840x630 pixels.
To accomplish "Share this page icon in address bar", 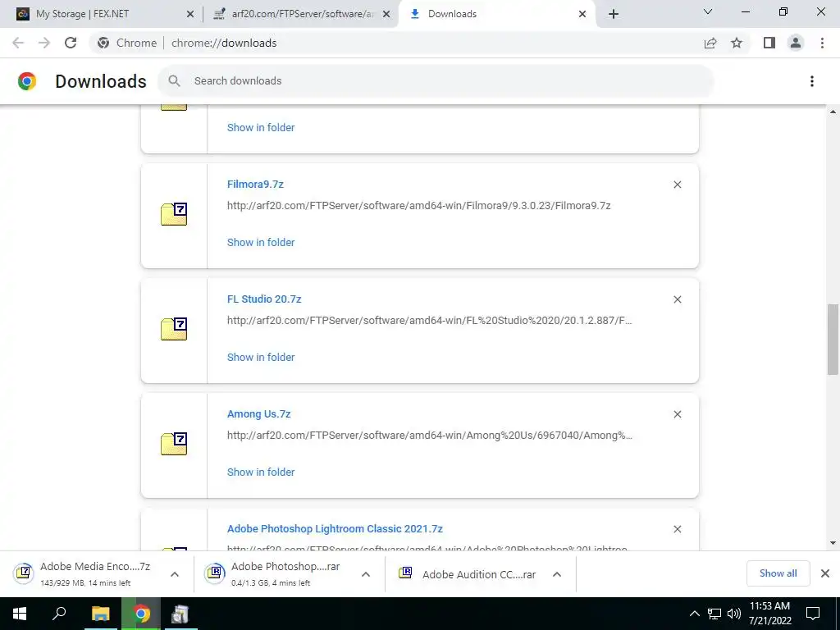I will tap(710, 43).
